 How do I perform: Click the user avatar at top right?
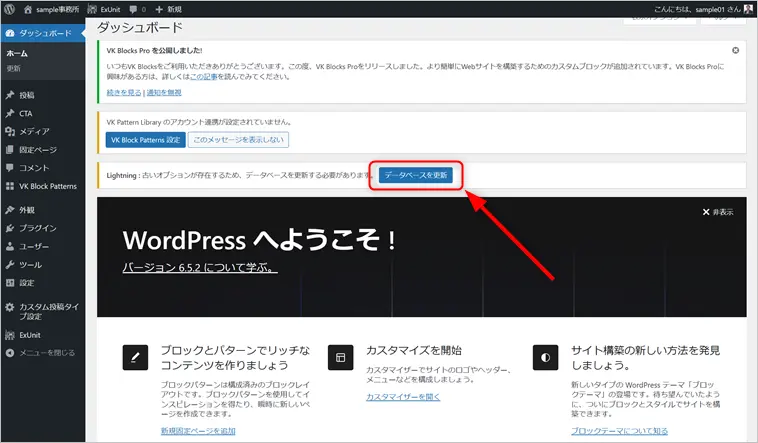[x=748, y=8]
